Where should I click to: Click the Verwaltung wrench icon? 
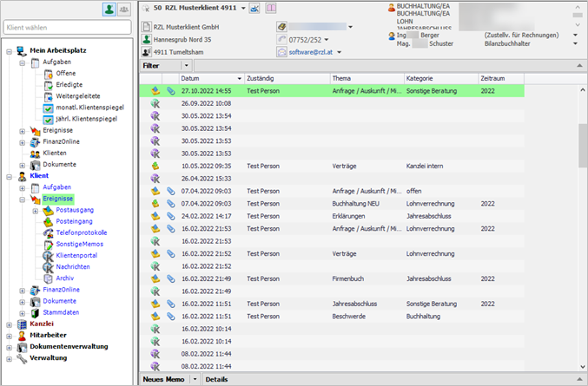[22, 357]
